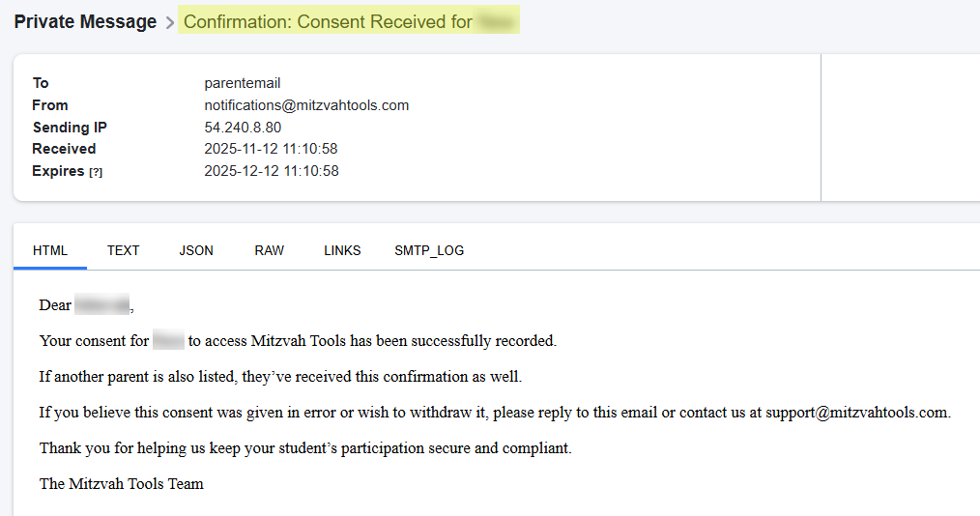
Task: Open the TEXT tab
Action: 124,250
